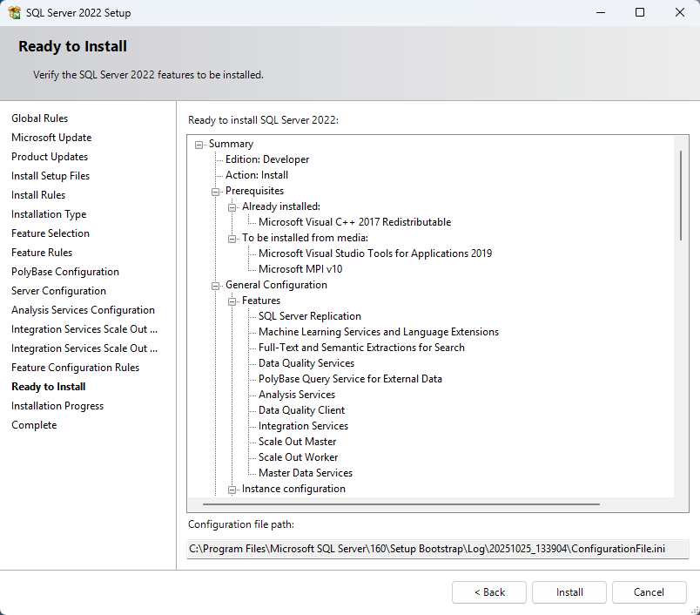This screenshot has width=700, height=615.
Task: Select Edition: Developer tree row
Action: pyautogui.click(x=267, y=159)
